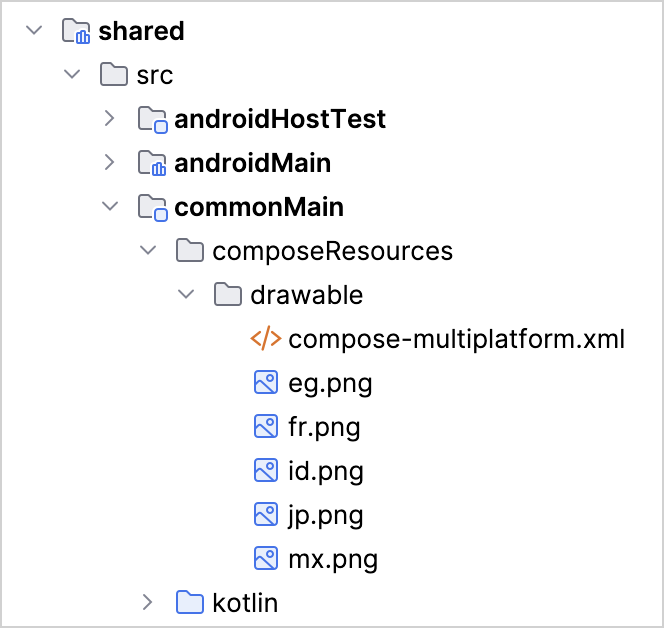The height and width of the screenshot is (628, 664).
Task: Click the commonMain source set icon
Action: point(152,207)
